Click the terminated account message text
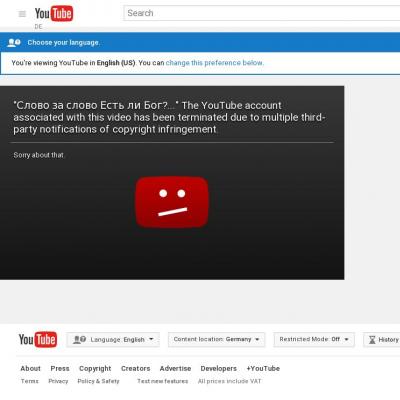 (169, 117)
